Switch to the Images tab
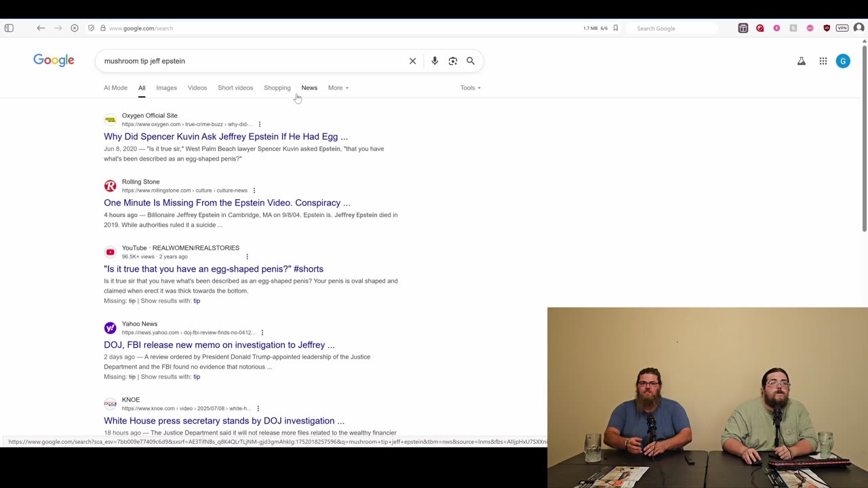This screenshot has width=868, height=488. click(166, 87)
